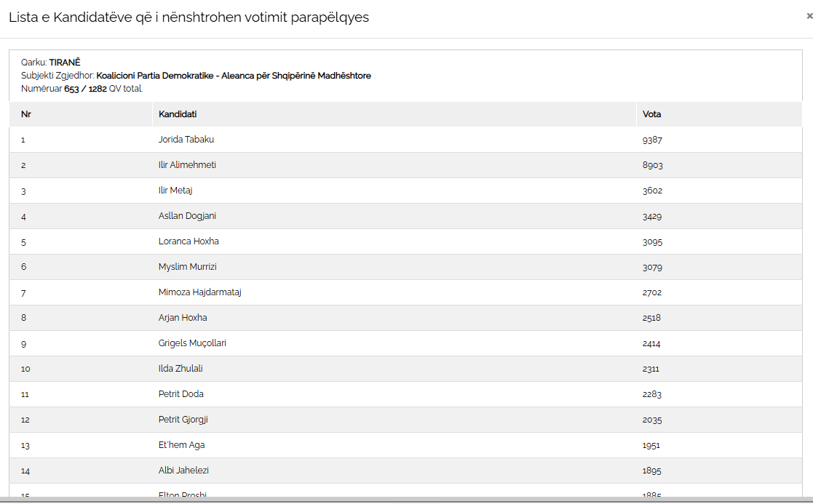Click the 9387 vote count

[x=652, y=140]
